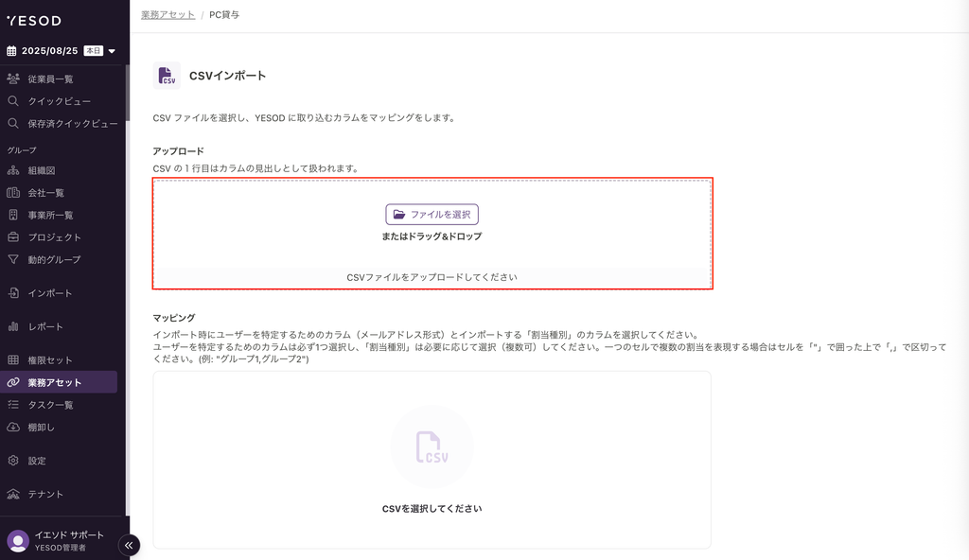Click the グループ sidebar section label
969x560 pixels.
point(22,150)
